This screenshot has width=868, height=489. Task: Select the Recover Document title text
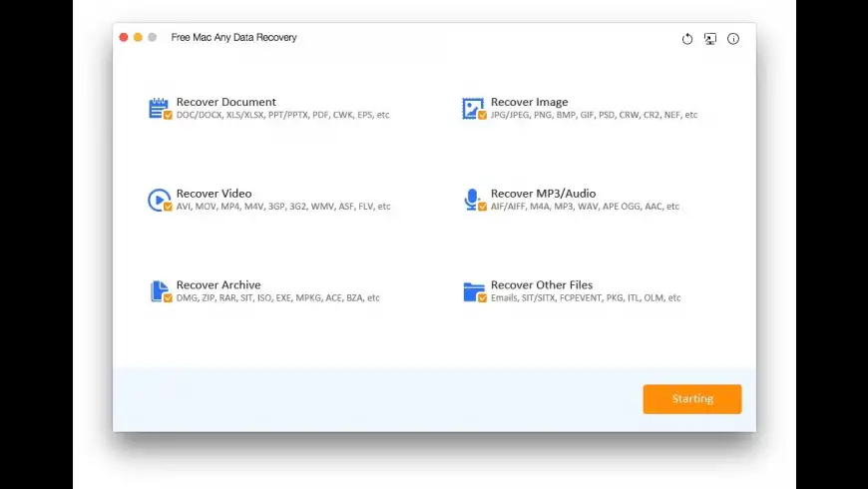click(226, 102)
